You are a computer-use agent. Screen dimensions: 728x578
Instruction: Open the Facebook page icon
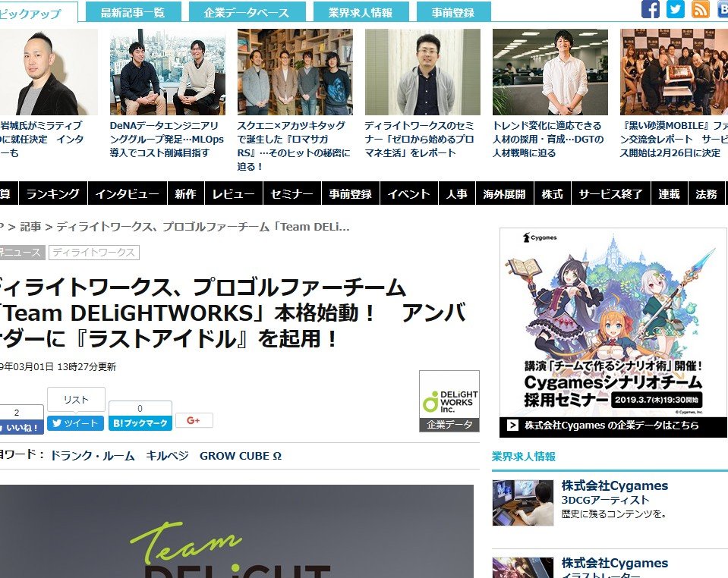click(651, 9)
